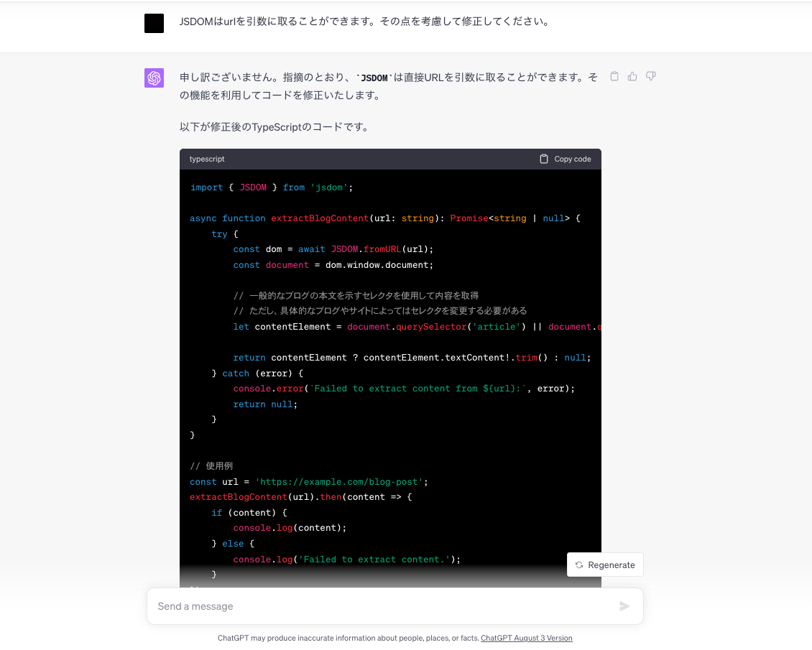Screen dimensions: 812x650
Task: Click the 'extractBlogContent(url).then' code line
Action: point(301,497)
